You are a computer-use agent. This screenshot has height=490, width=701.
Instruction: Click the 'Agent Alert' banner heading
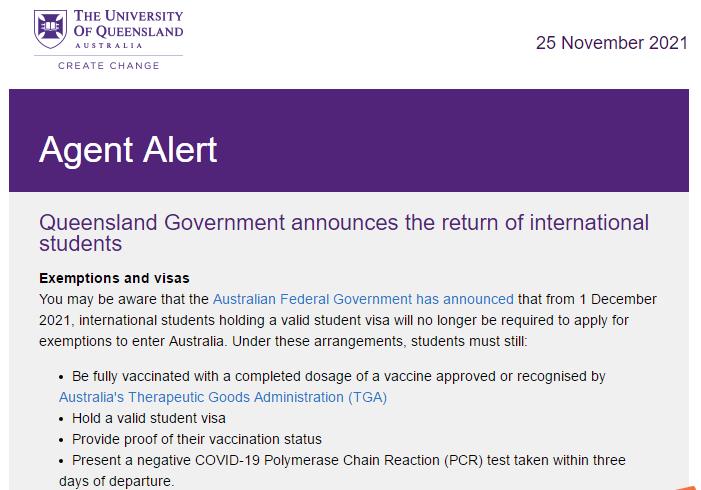pyautogui.click(x=128, y=150)
